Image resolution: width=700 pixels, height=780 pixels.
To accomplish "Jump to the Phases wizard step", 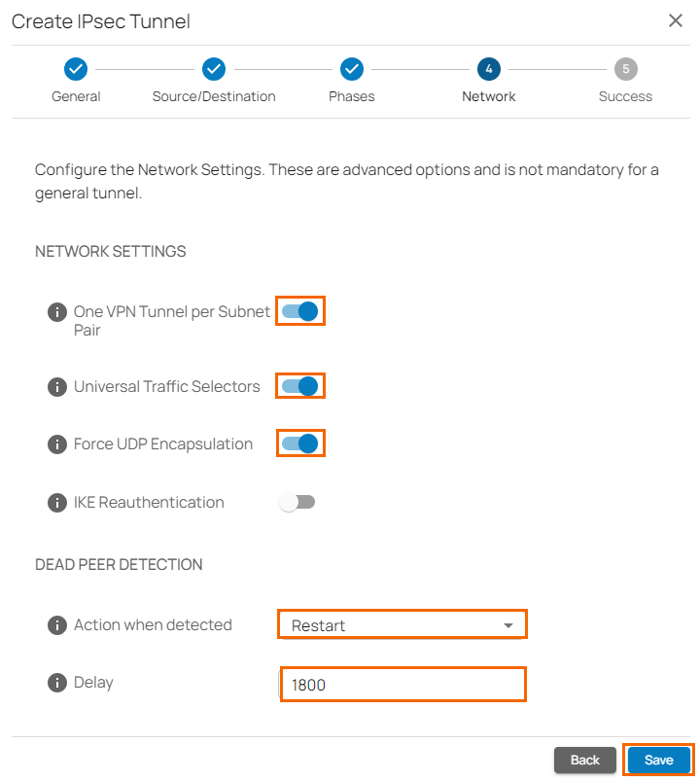I will pyautogui.click(x=351, y=69).
